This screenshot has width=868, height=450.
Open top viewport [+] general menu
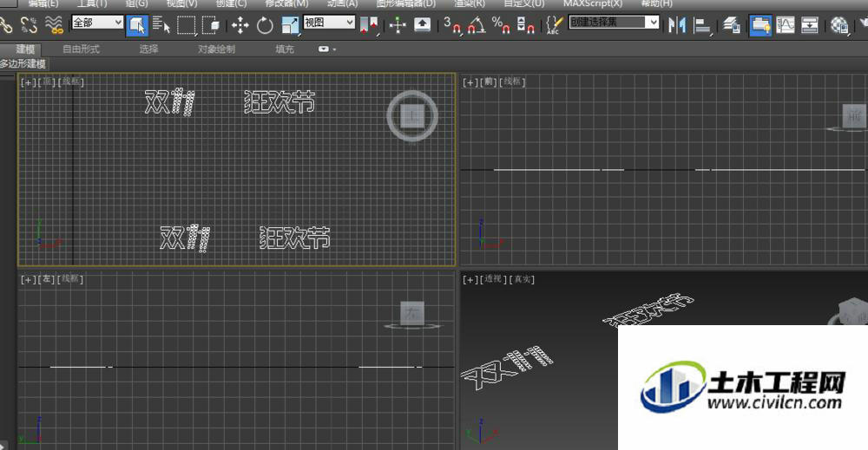(28, 82)
